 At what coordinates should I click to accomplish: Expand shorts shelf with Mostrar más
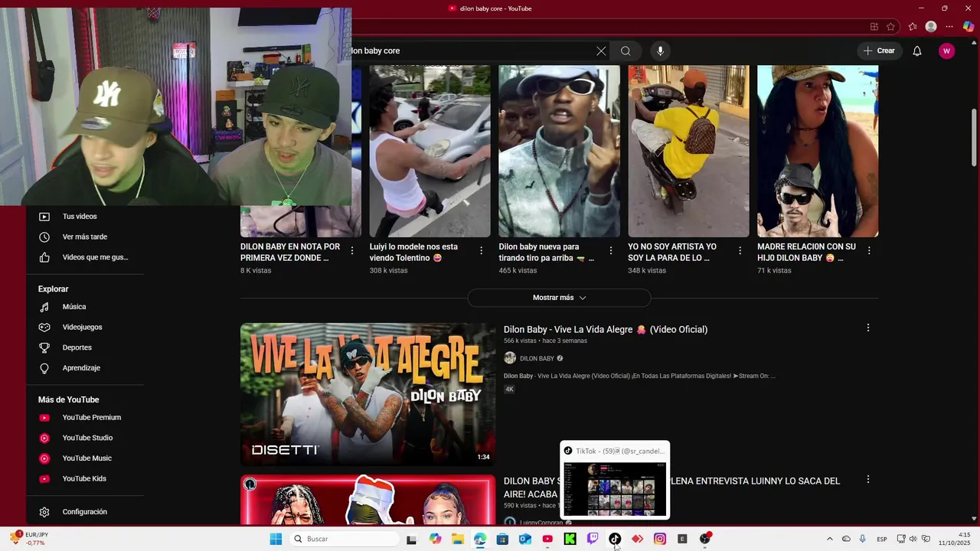click(x=559, y=298)
